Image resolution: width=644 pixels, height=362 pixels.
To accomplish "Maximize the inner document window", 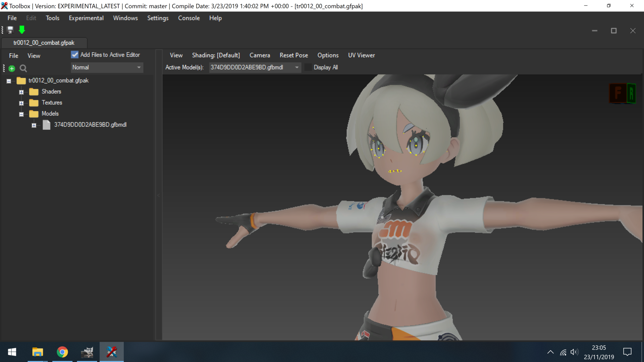I will pyautogui.click(x=614, y=31).
